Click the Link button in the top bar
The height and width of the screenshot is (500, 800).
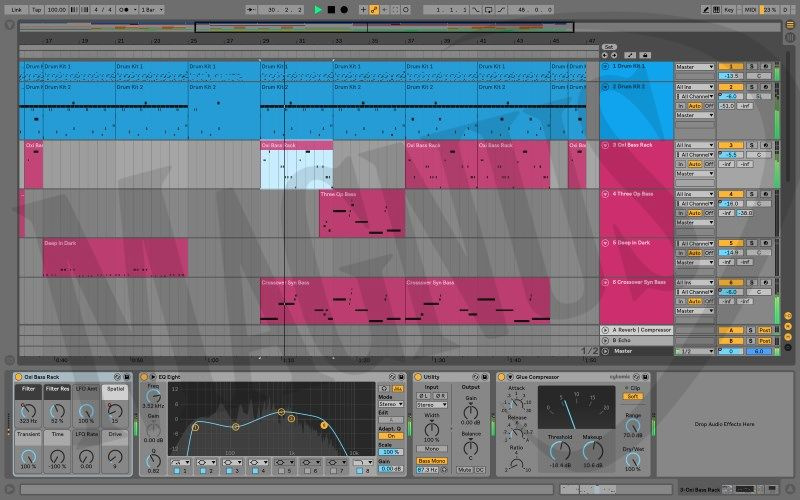[16, 9]
